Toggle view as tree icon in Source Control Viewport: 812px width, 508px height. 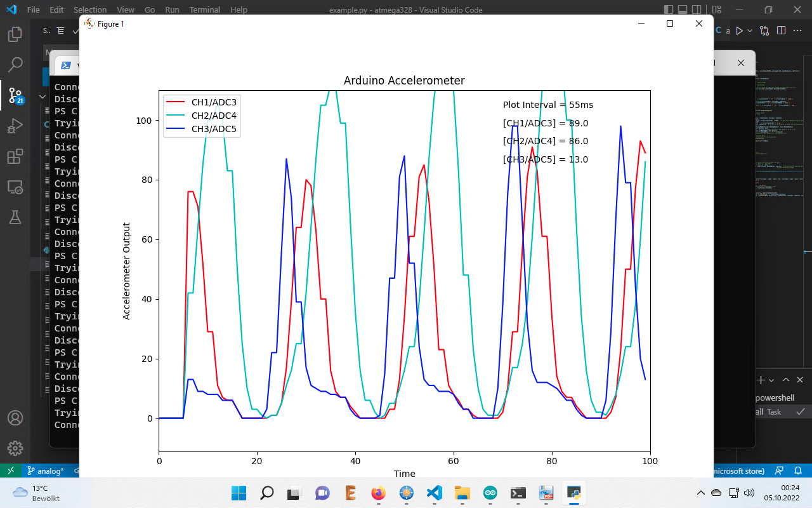click(x=61, y=30)
